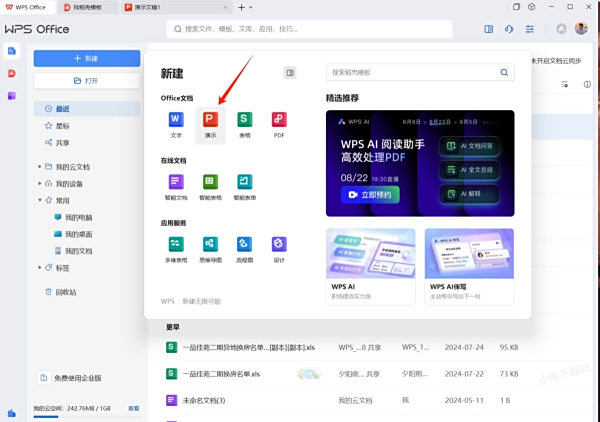This screenshot has width=600, height=422.
Task: Click the template search field in 新建 panel
Action: pos(420,72)
